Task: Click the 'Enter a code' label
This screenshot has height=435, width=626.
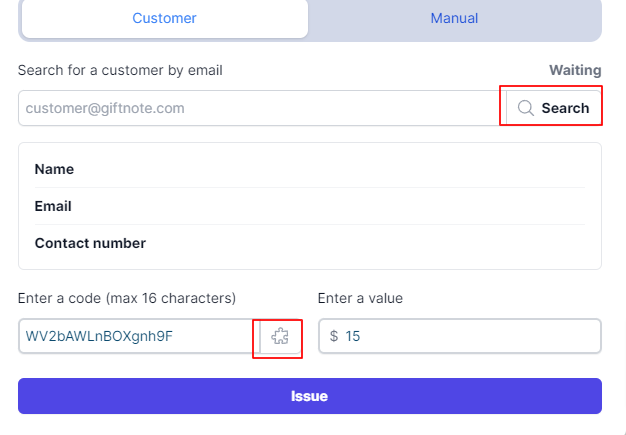Action: coord(127,298)
